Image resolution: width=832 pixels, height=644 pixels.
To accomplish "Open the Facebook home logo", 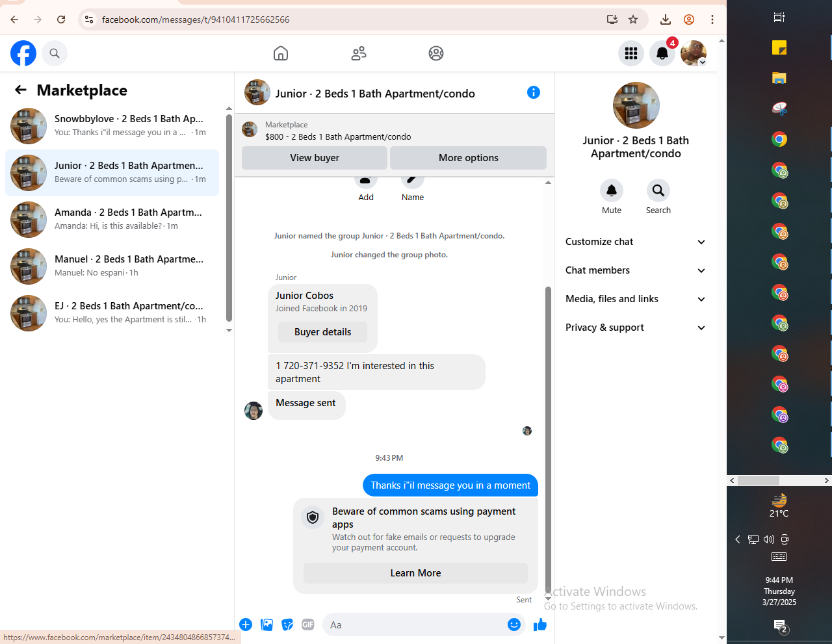I will point(23,53).
